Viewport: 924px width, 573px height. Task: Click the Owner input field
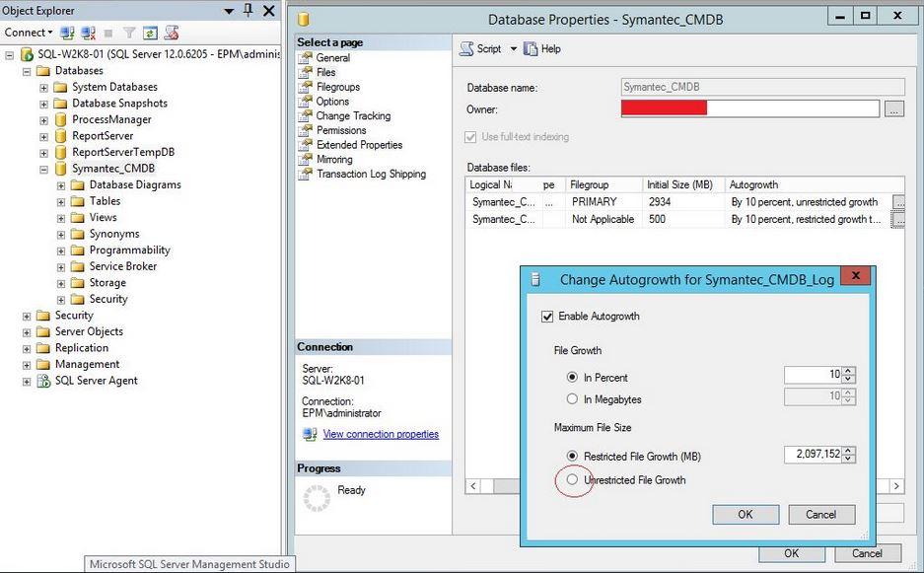tap(750, 108)
